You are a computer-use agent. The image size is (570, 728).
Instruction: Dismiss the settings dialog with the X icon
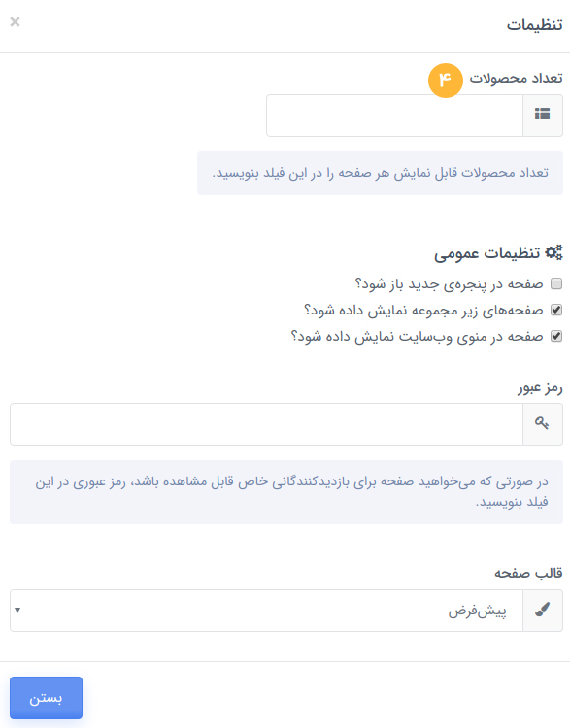click(15, 21)
